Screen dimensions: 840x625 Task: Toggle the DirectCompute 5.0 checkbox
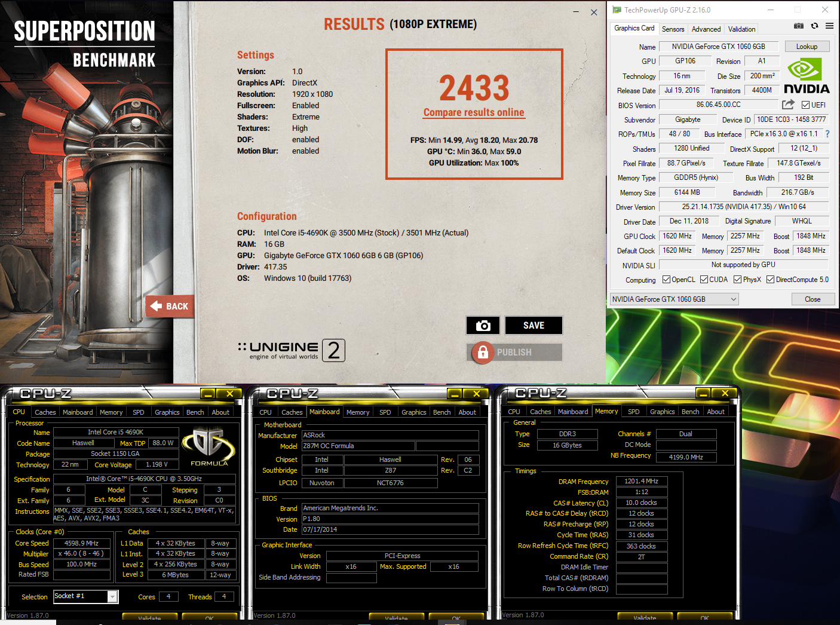(x=770, y=279)
